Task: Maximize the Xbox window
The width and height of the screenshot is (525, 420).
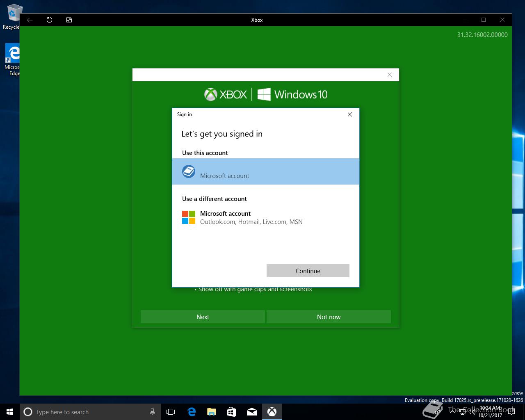Action: coord(484,20)
